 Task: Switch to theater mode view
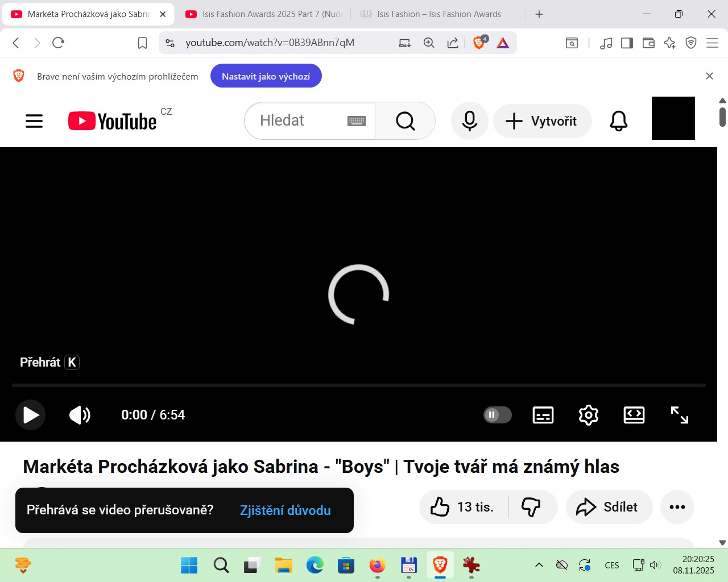click(634, 415)
